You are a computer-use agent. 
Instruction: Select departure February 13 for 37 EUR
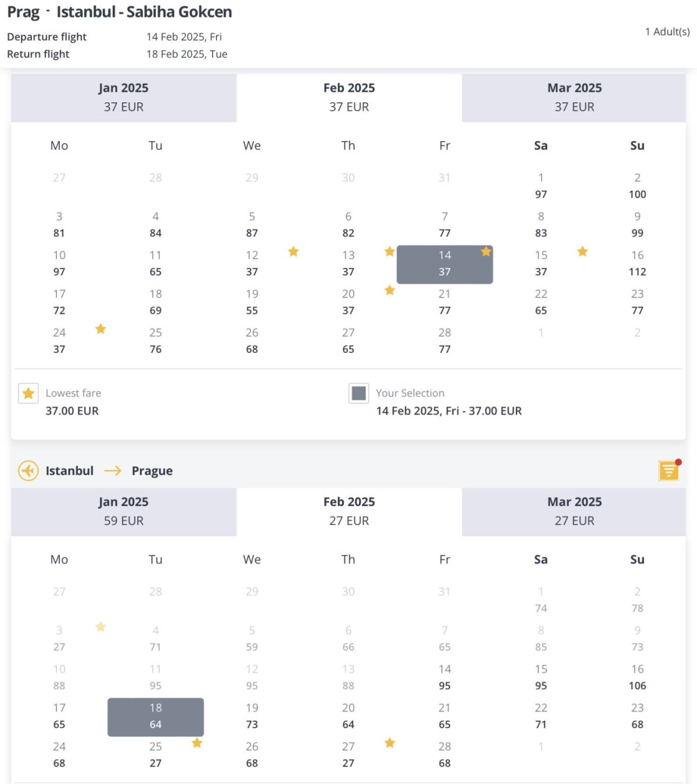(x=348, y=264)
